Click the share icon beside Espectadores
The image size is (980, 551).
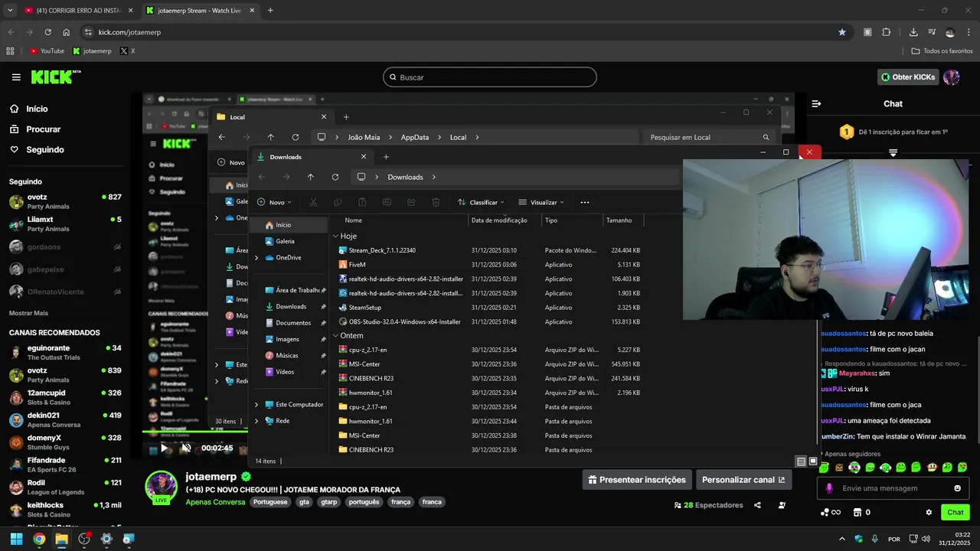tap(757, 505)
